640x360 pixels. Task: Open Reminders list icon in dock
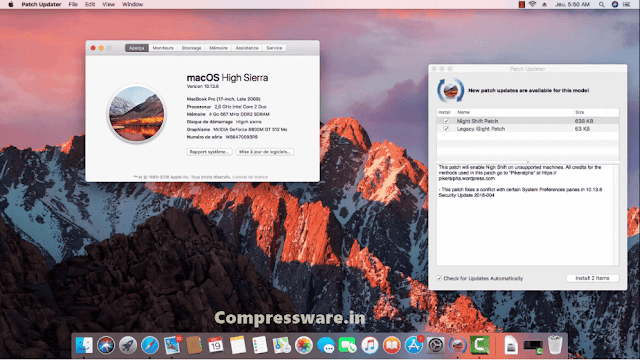point(260,345)
